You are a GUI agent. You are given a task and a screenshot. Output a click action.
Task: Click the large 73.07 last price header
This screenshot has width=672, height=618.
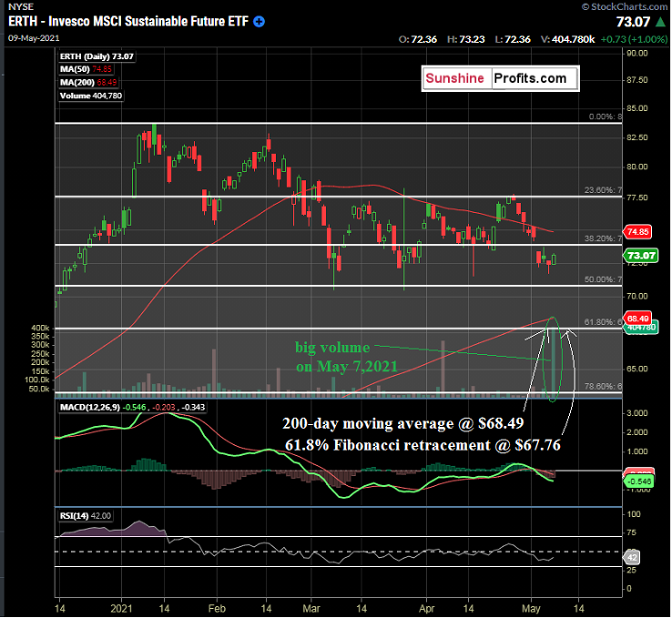[x=634, y=22]
